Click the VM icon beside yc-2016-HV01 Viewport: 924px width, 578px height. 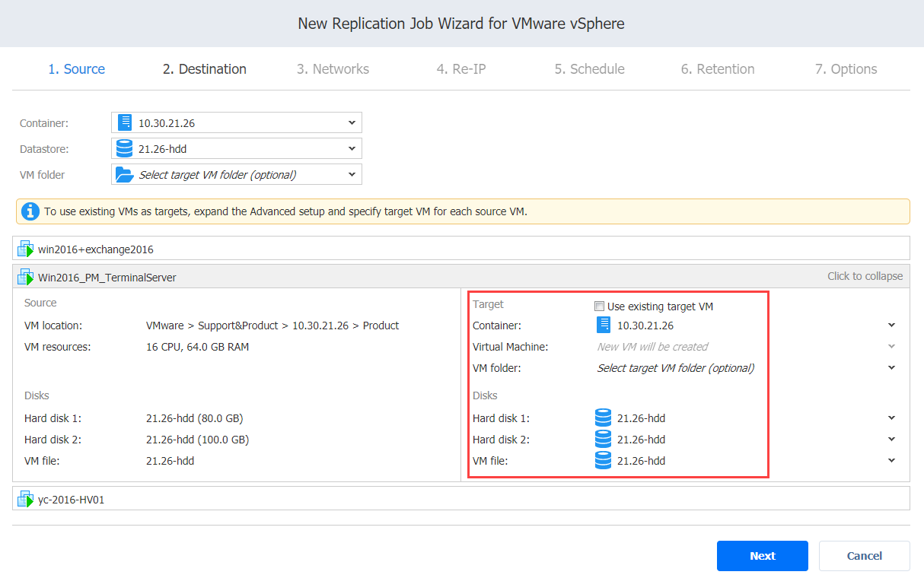(x=26, y=499)
